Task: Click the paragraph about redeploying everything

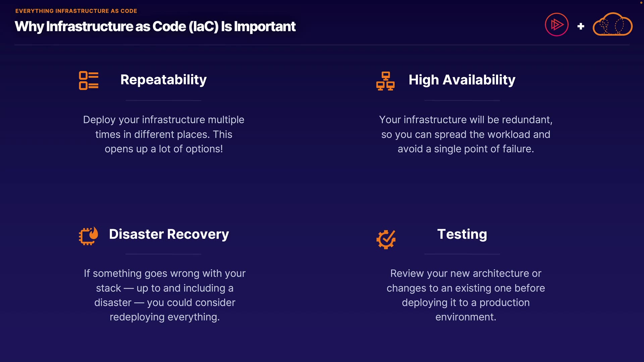Action: pyautogui.click(x=165, y=295)
